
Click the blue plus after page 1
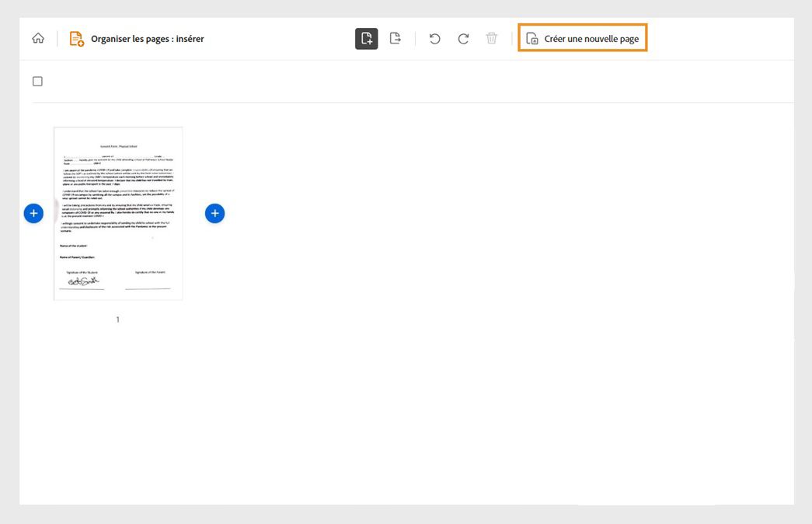215,212
